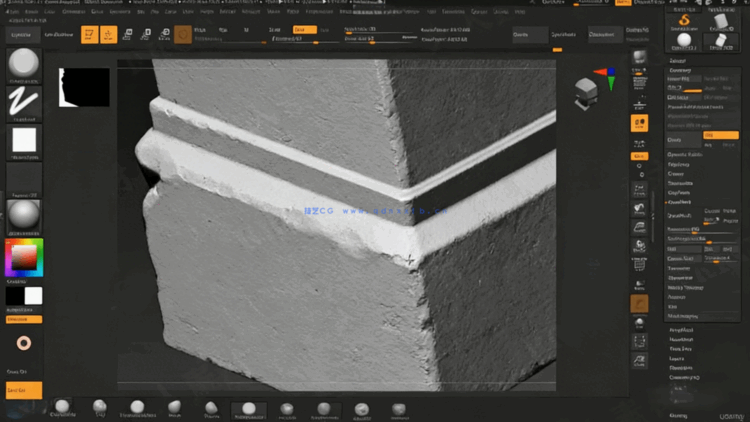This screenshot has width=750, height=422.
Task: Expand the EdgeLoop subsection
Action: 678,164
